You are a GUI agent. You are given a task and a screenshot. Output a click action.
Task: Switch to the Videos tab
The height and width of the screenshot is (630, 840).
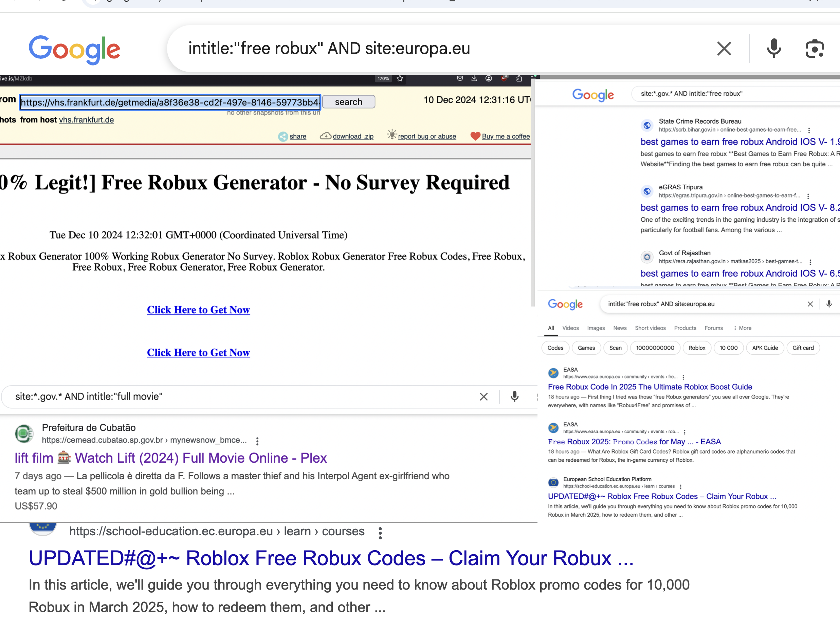(570, 328)
